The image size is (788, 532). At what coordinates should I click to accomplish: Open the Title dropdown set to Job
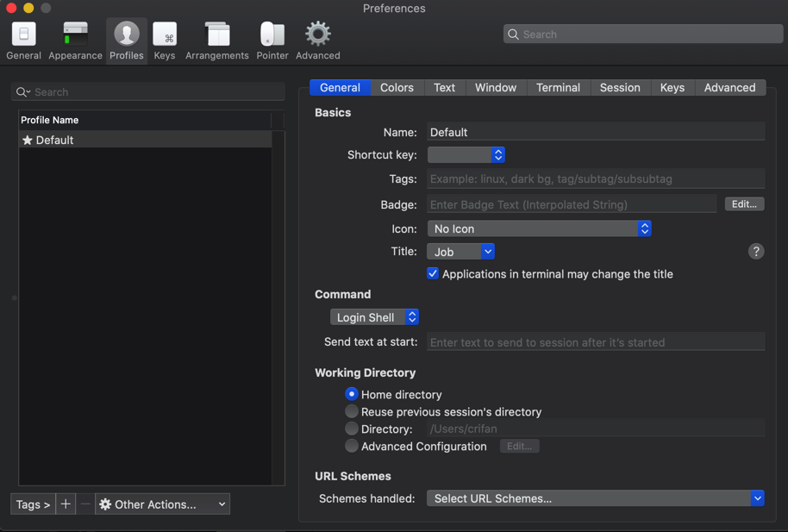click(460, 252)
